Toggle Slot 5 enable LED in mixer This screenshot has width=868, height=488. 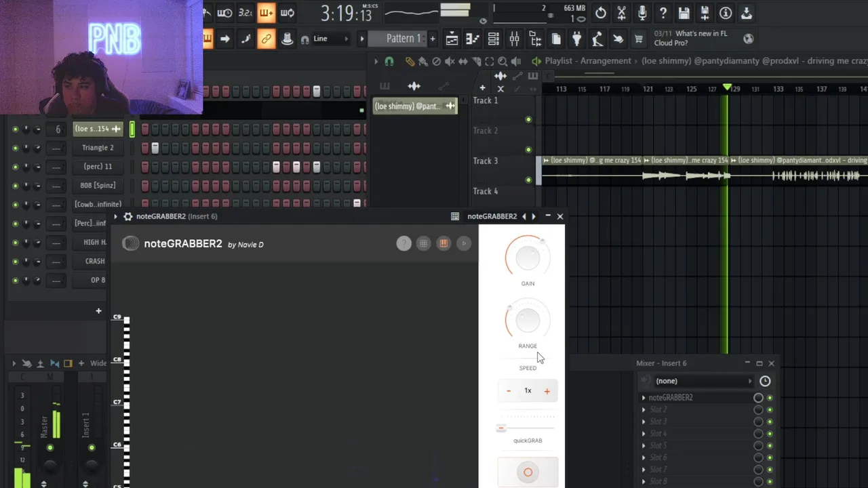770,446
